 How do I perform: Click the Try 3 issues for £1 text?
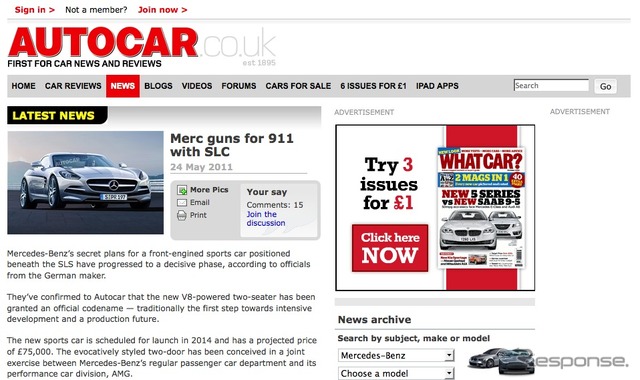tap(389, 184)
